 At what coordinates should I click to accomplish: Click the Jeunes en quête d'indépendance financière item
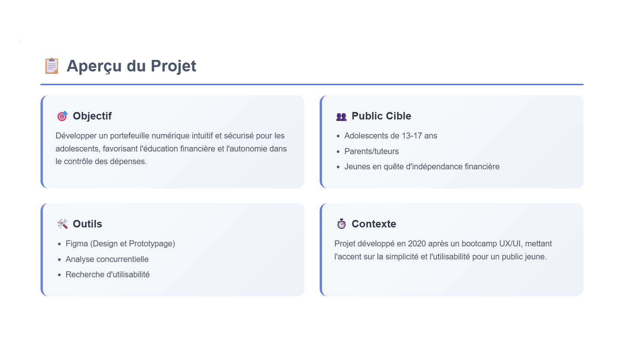(422, 167)
